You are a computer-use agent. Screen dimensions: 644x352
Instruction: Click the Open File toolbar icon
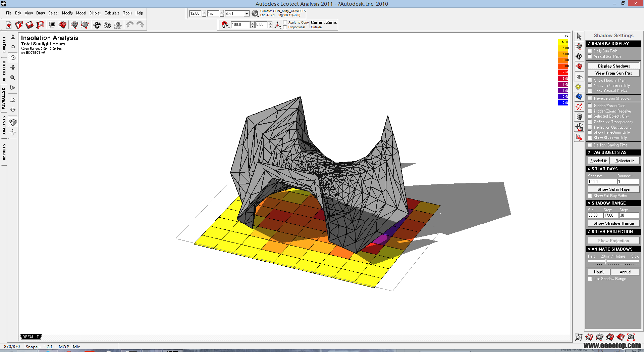pos(19,25)
